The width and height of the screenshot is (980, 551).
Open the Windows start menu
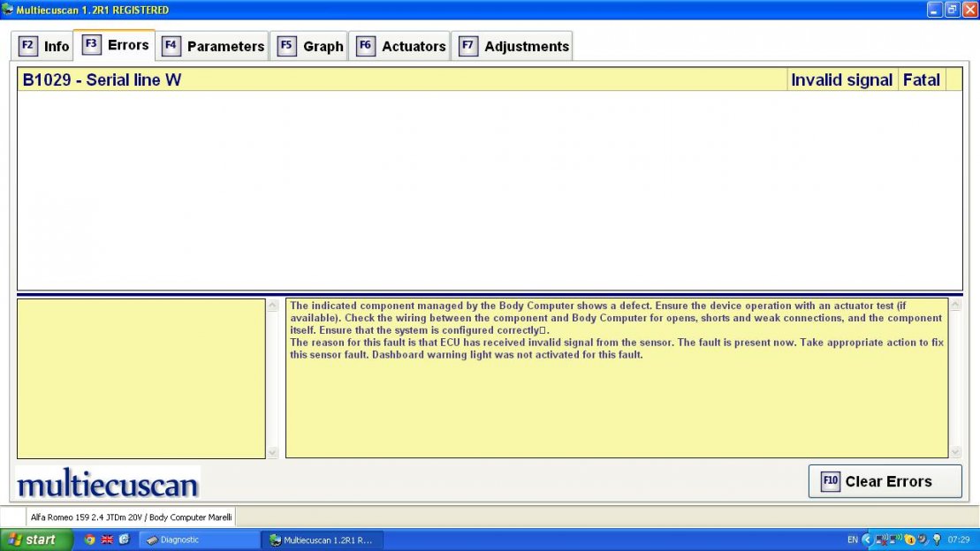pos(36,540)
